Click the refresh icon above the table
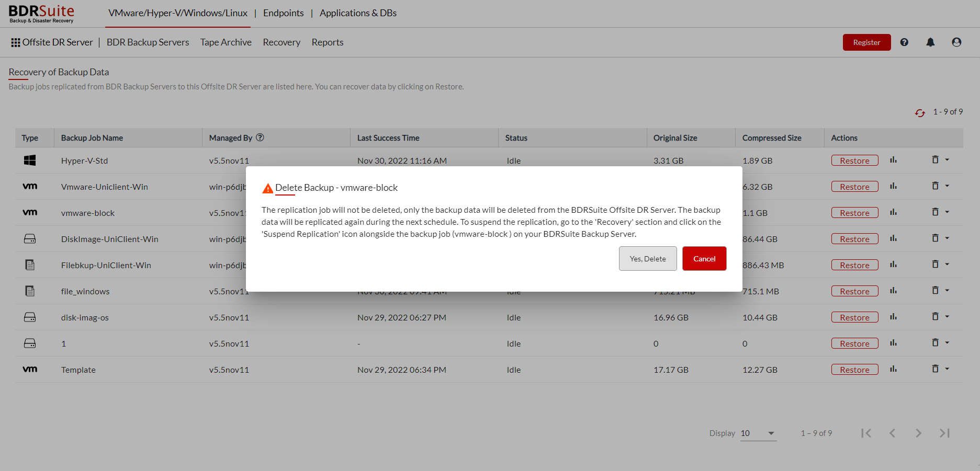The height and width of the screenshot is (471, 980). point(920,112)
